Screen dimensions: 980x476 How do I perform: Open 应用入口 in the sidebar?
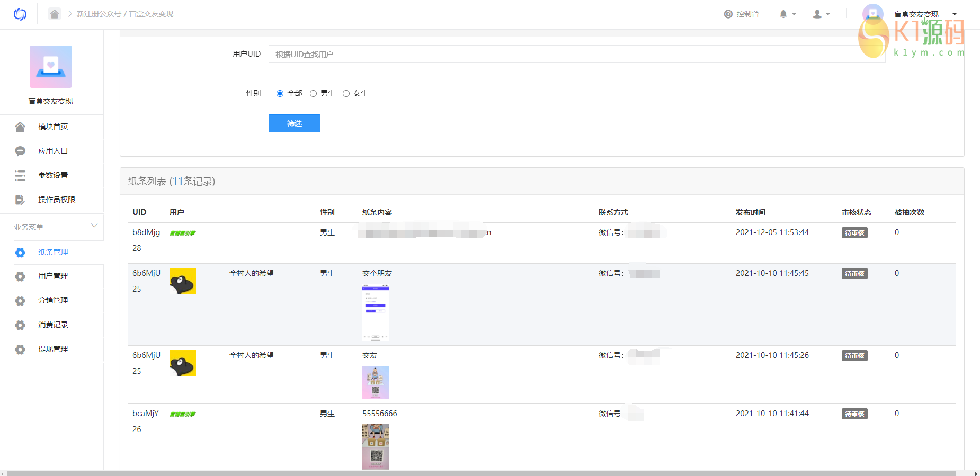click(x=53, y=151)
